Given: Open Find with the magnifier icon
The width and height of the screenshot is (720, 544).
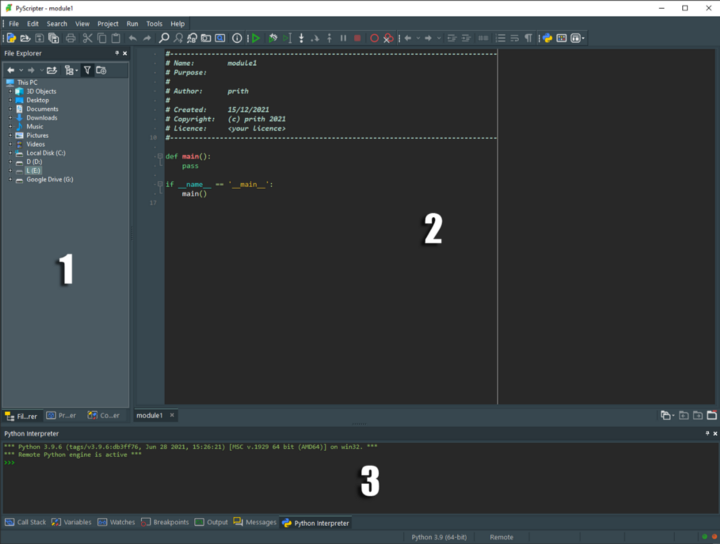Looking at the screenshot, I should coord(164,39).
